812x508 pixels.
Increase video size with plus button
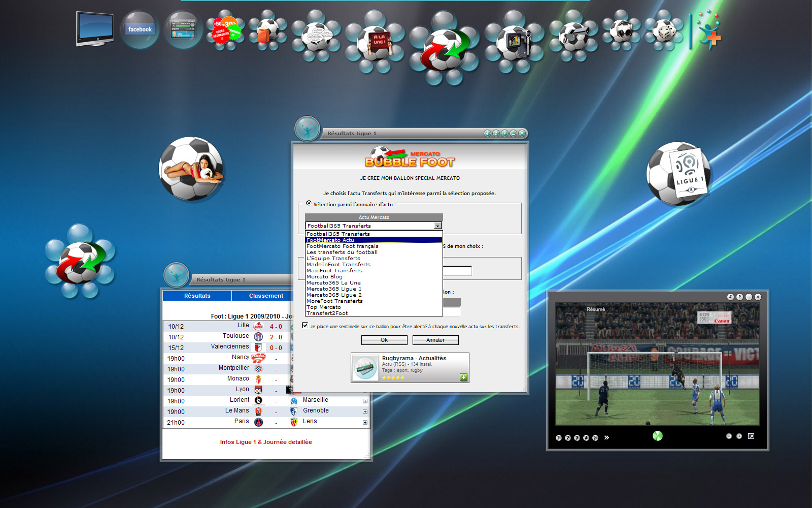739,436
